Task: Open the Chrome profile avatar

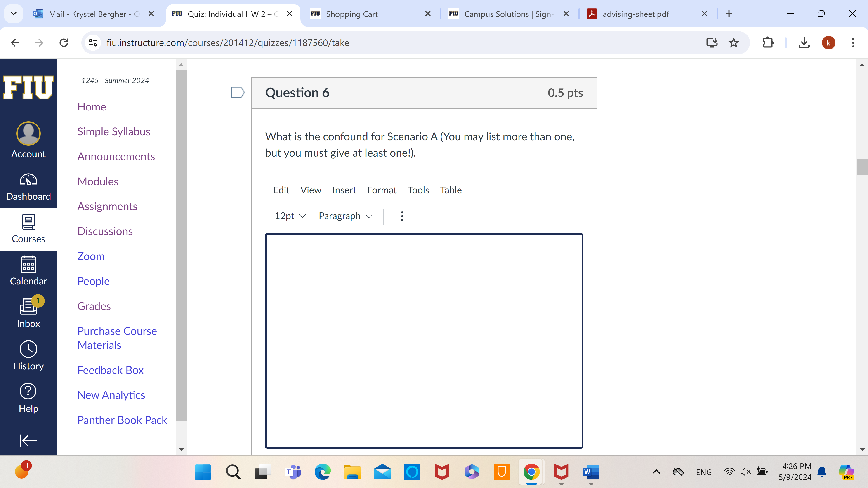Action: click(828, 43)
